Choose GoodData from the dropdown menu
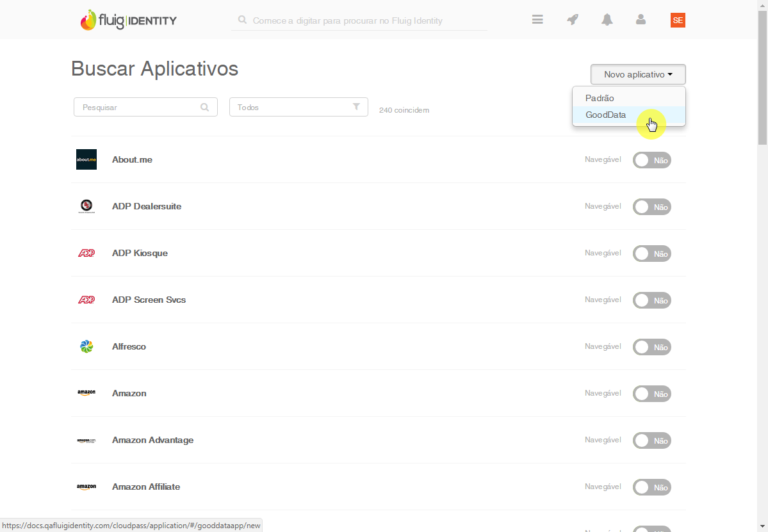768x532 pixels. point(606,115)
